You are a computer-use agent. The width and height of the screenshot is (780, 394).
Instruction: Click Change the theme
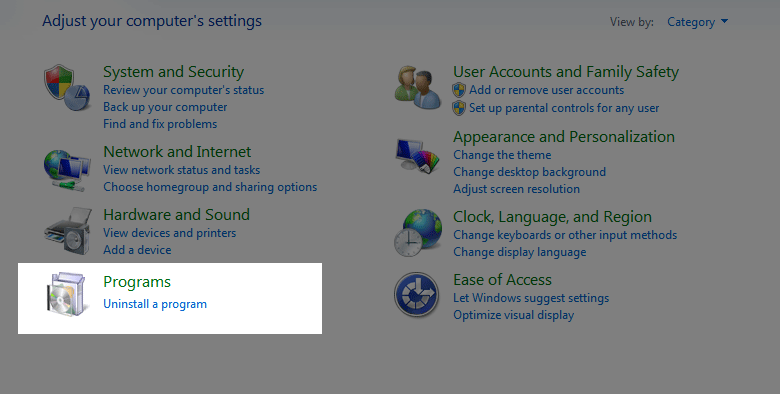[502, 155]
